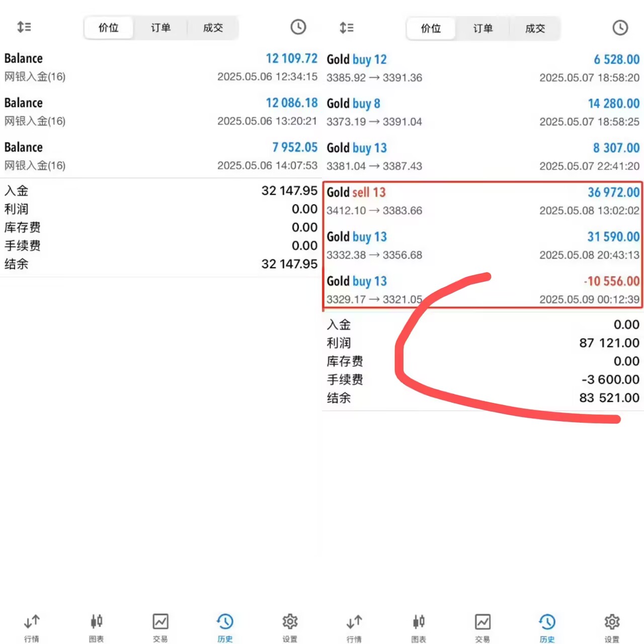Screen dimensions: 644x644
Task: Open 交易 trade icon in right panel
Action: click(x=482, y=627)
